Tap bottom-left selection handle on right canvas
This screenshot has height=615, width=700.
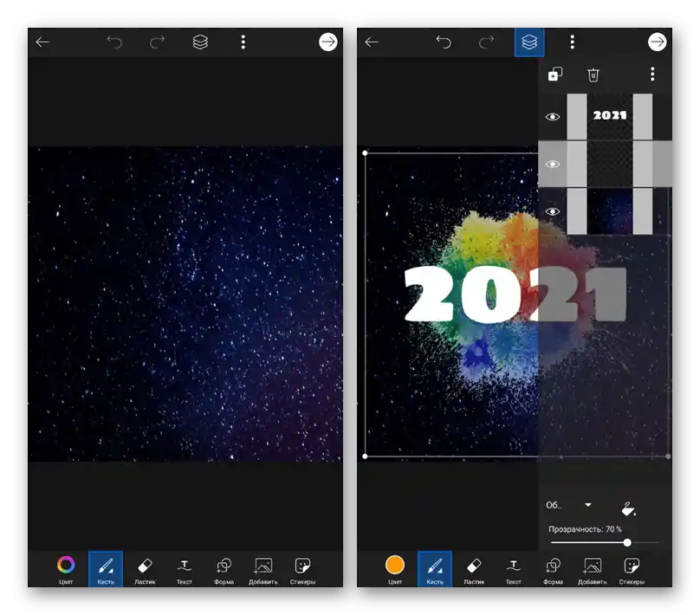tap(366, 456)
